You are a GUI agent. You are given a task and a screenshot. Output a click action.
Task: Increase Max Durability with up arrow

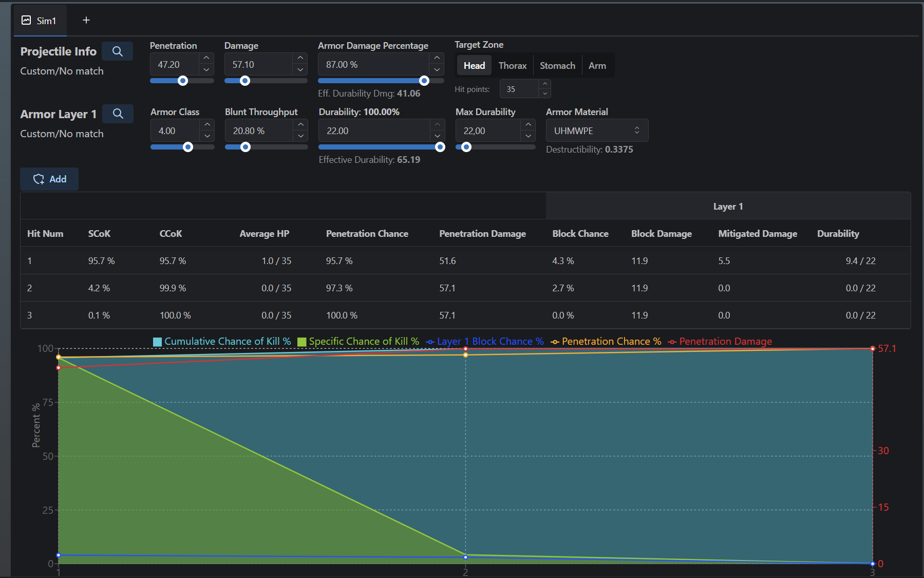coord(528,124)
